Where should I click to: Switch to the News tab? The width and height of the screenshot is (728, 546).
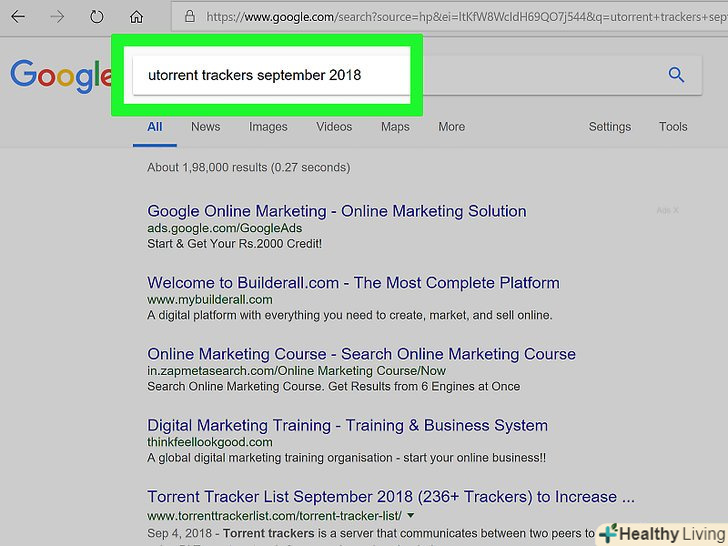[x=206, y=127]
